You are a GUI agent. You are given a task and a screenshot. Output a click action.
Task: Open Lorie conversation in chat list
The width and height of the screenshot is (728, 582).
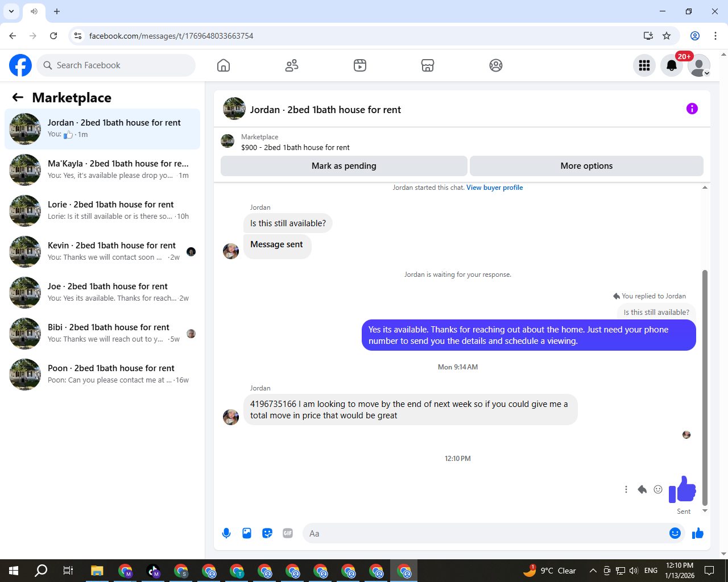coord(102,211)
